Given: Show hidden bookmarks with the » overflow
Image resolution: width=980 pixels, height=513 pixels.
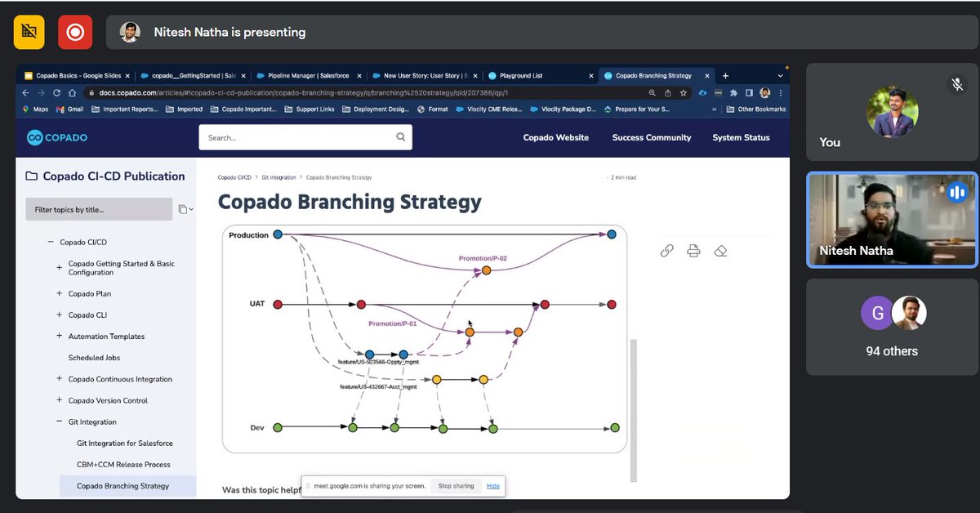Looking at the screenshot, I should pos(716,109).
